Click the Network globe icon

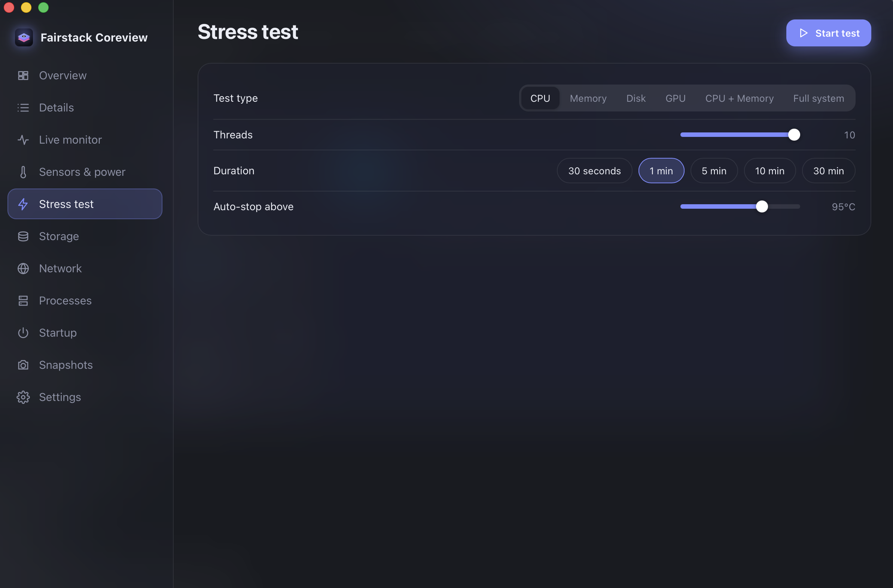pyautogui.click(x=23, y=269)
